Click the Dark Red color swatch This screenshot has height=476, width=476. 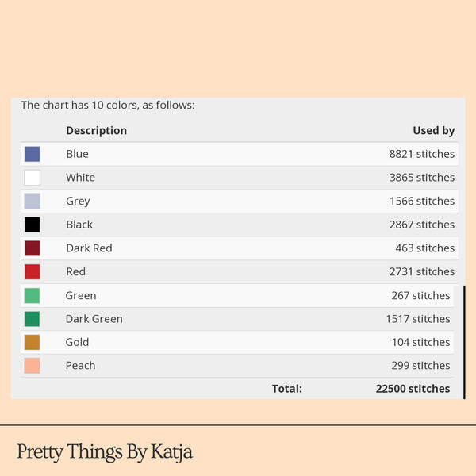tap(32, 248)
